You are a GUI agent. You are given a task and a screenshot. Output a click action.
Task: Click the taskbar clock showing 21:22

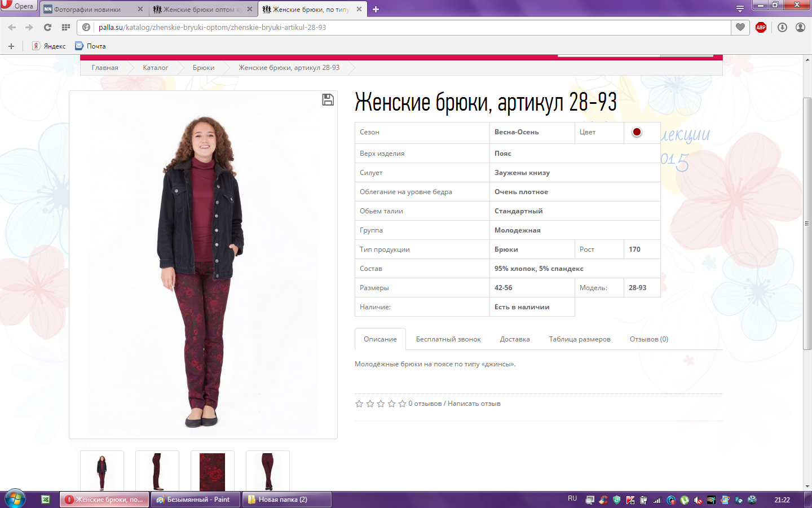click(x=782, y=500)
